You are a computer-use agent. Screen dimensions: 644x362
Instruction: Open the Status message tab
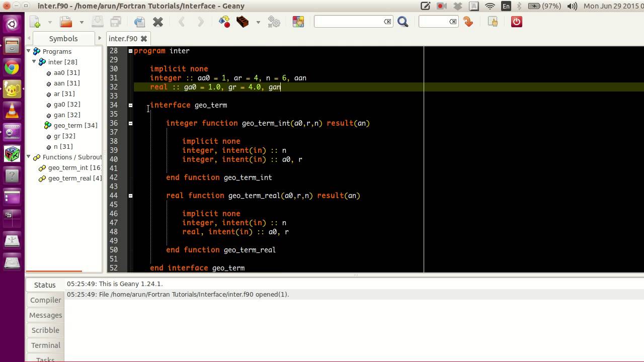(45, 285)
